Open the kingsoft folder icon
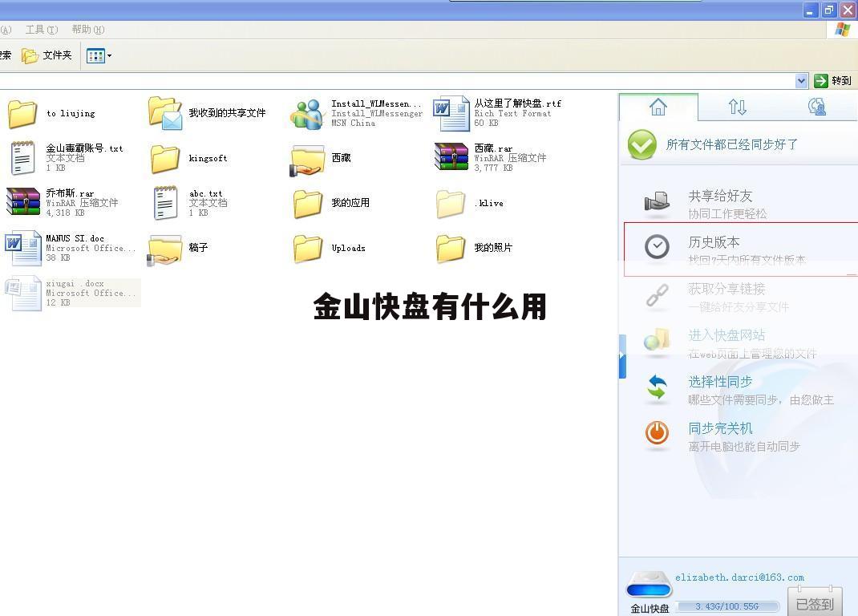This screenshot has height=616, width=858. (x=165, y=159)
